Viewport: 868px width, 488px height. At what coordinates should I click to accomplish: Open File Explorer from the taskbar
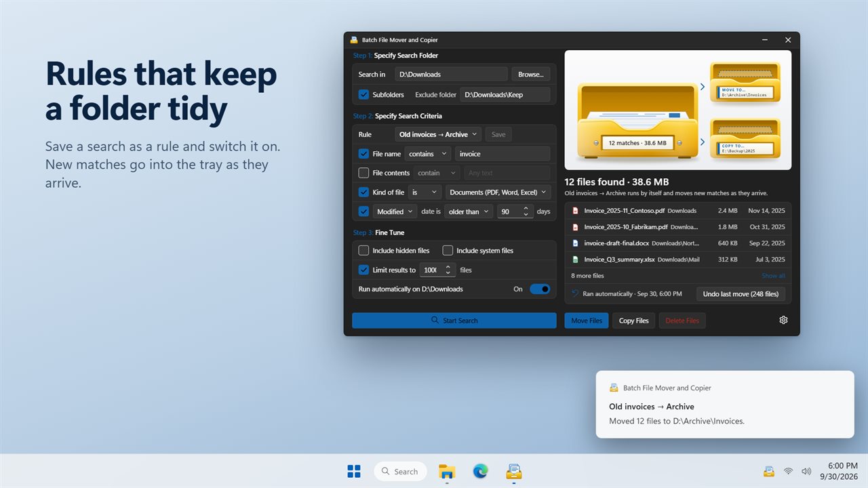(446, 471)
